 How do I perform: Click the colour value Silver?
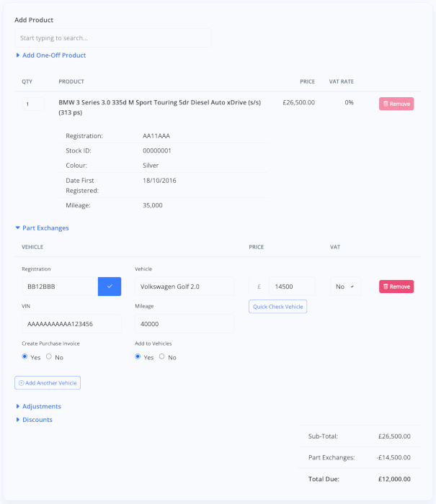151,166
